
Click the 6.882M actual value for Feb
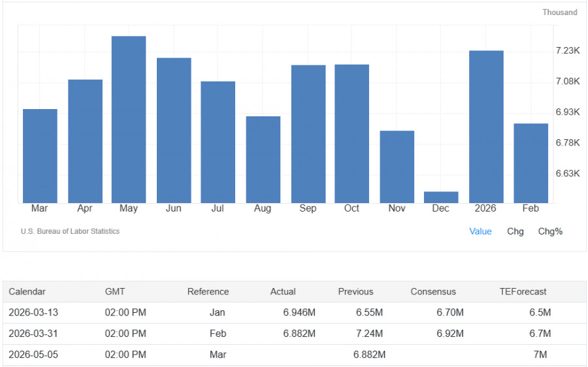coord(299,334)
